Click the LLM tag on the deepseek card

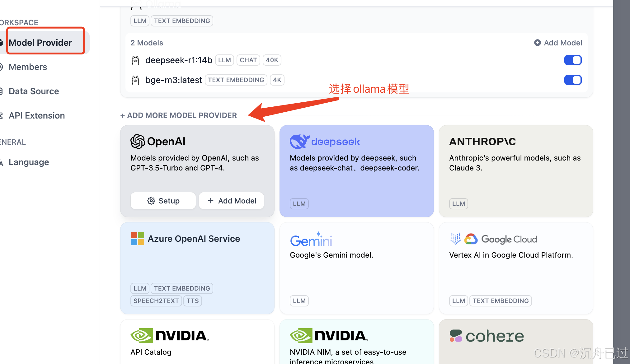tap(299, 204)
